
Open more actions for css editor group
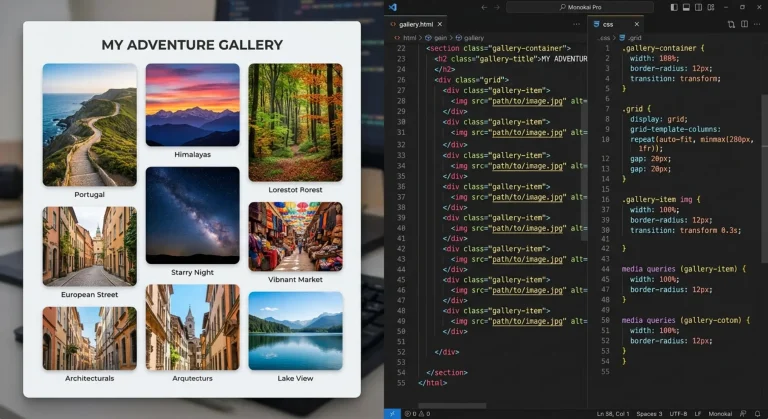click(759, 24)
